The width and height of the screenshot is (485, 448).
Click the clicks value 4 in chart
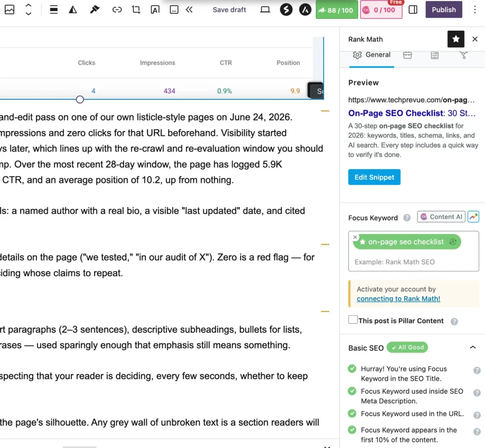(x=93, y=91)
